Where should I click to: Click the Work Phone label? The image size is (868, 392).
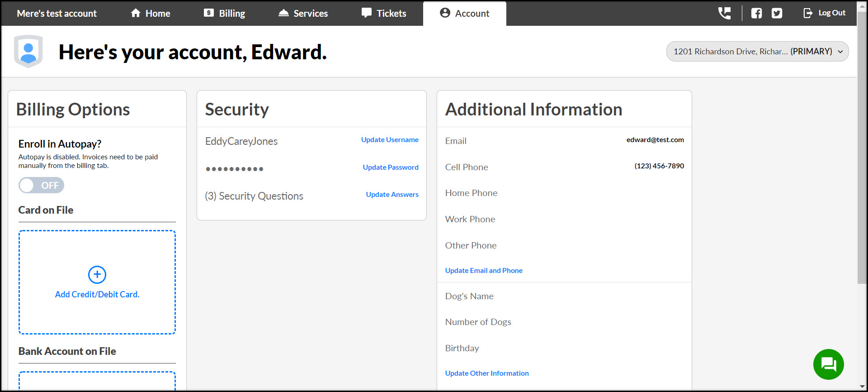tap(470, 220)
